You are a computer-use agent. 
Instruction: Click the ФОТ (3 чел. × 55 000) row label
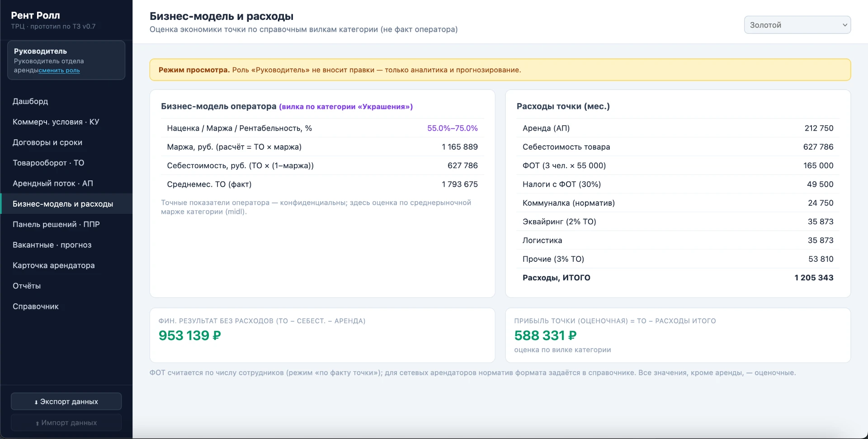pyautogui.click(x=564, y=165)
